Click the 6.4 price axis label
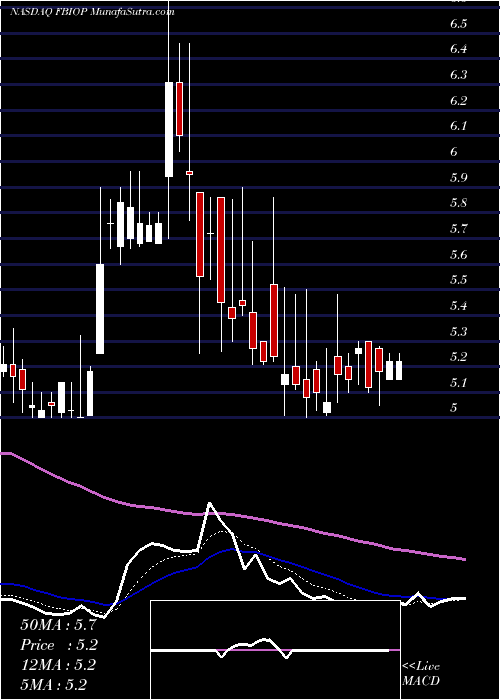The height and width of the screenshot is (700, 500). (x=459, y=49)
